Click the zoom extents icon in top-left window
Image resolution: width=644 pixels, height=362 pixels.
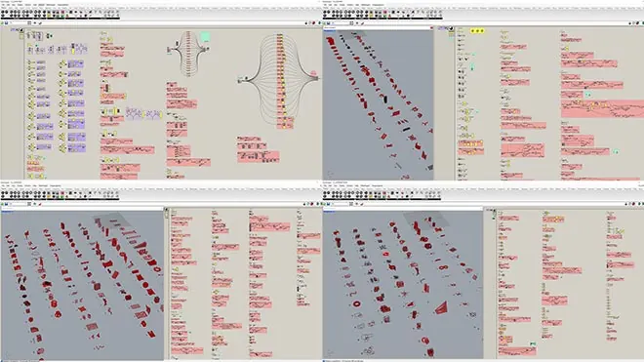coord(29,23)
